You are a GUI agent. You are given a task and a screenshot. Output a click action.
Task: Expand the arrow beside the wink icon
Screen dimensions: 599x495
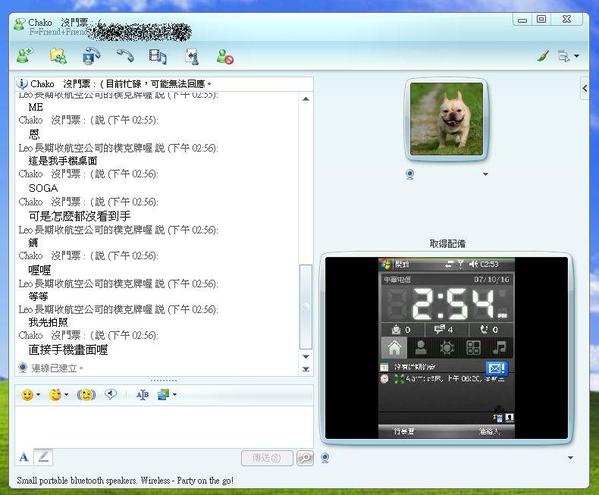pyautogui.click(x=66, y=395)
